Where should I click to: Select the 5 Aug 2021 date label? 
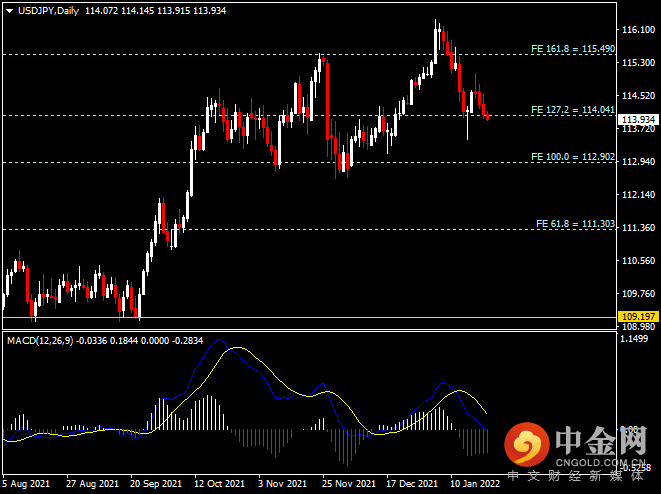tap(27, 483)
